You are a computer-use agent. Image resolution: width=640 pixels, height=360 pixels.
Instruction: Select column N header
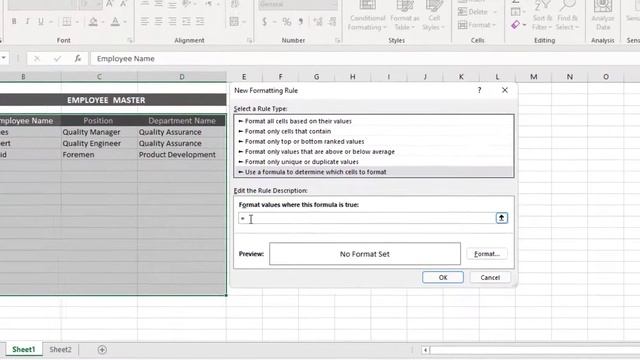[x=569, y=77]
